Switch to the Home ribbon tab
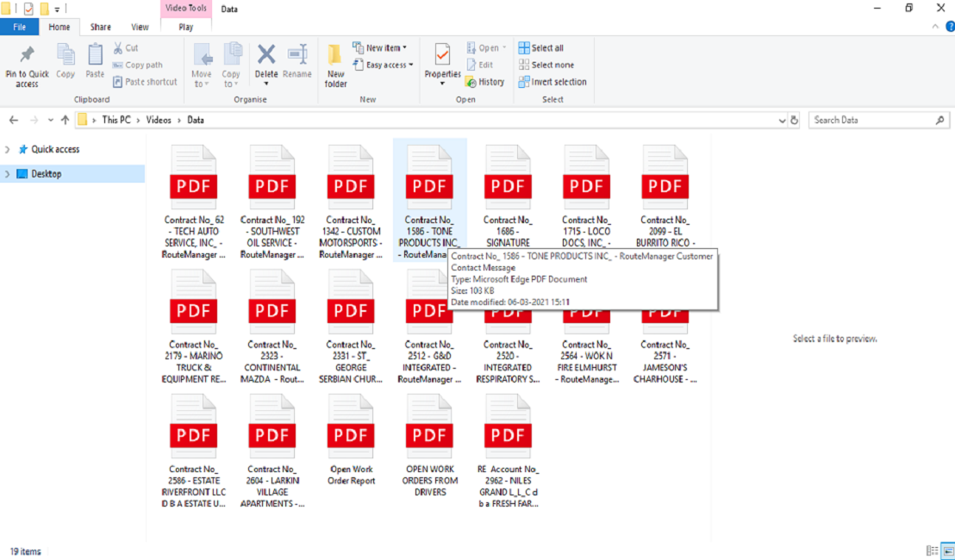The image size is (955, 560). coord(59,27)
